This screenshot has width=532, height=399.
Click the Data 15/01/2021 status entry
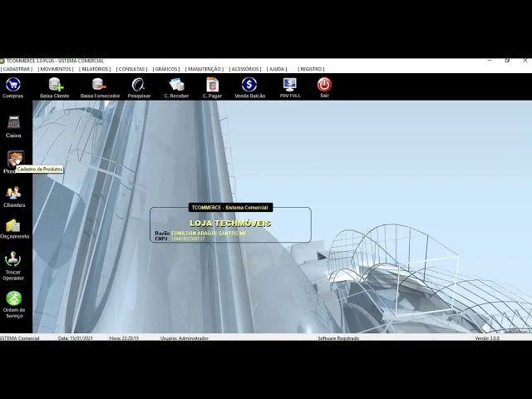[76, 338]
